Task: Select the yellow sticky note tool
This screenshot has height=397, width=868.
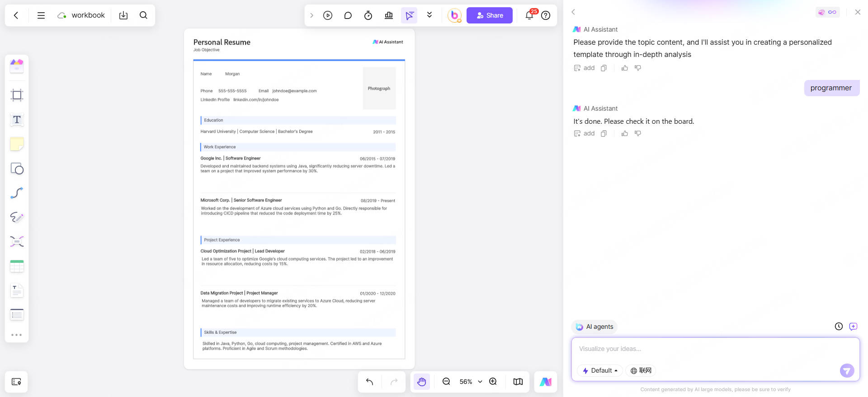Action: click(17, 144)
